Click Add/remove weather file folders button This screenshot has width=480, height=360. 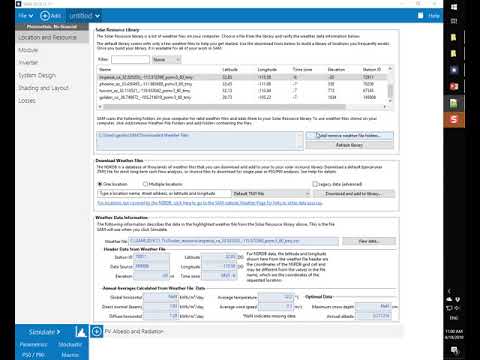click(349, 136)
